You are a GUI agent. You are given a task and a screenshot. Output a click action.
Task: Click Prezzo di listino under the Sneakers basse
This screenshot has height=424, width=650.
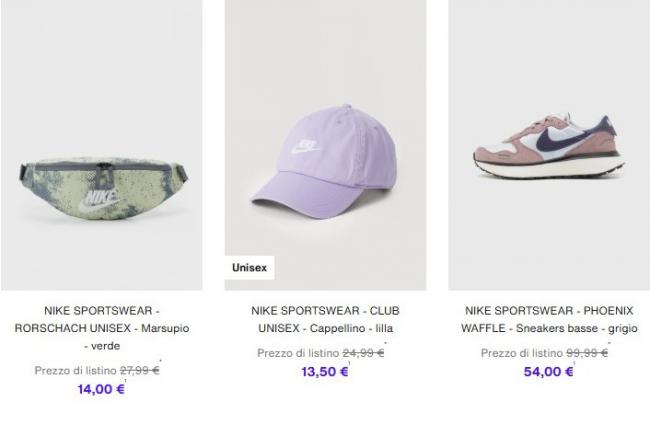tap(521, 353)
